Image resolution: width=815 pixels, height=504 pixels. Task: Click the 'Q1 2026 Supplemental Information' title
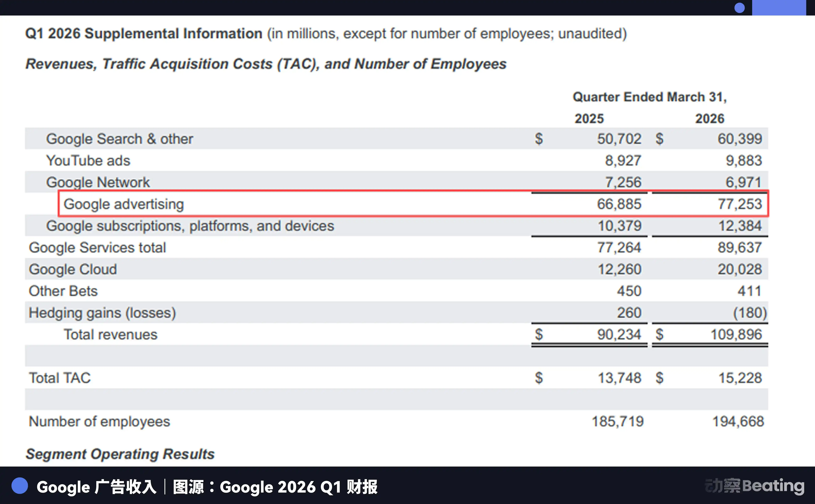[x=144, y=34]
